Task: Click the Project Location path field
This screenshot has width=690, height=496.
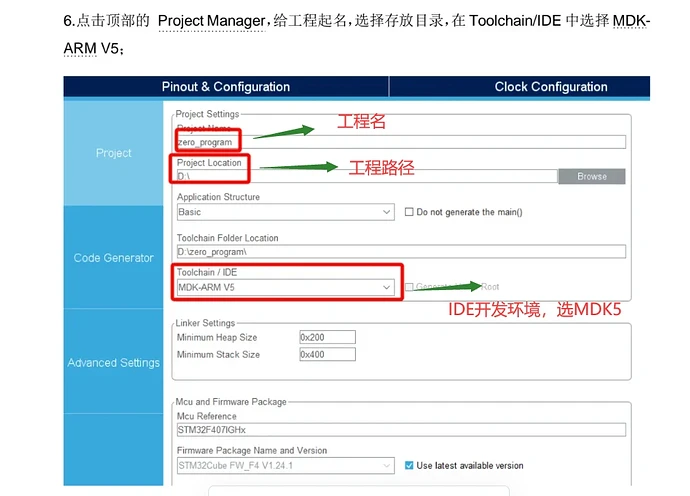Action: point(365,176)
